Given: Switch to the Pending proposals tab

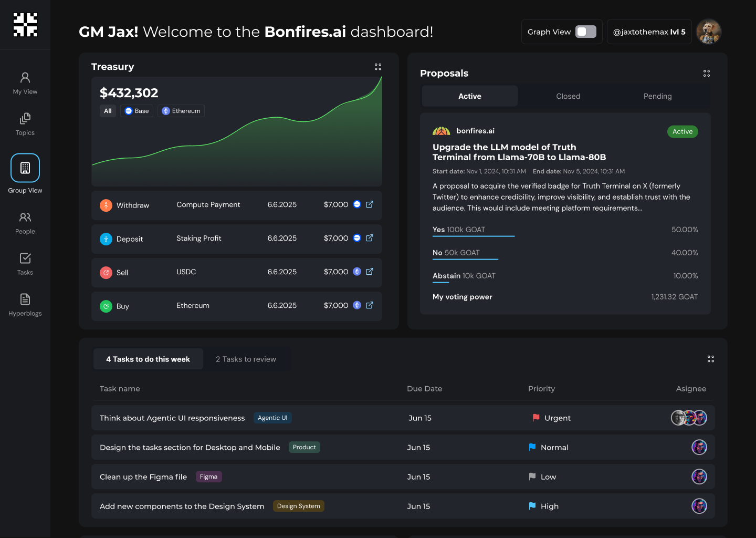Looking at the screenshot, I should pos(658,96).
